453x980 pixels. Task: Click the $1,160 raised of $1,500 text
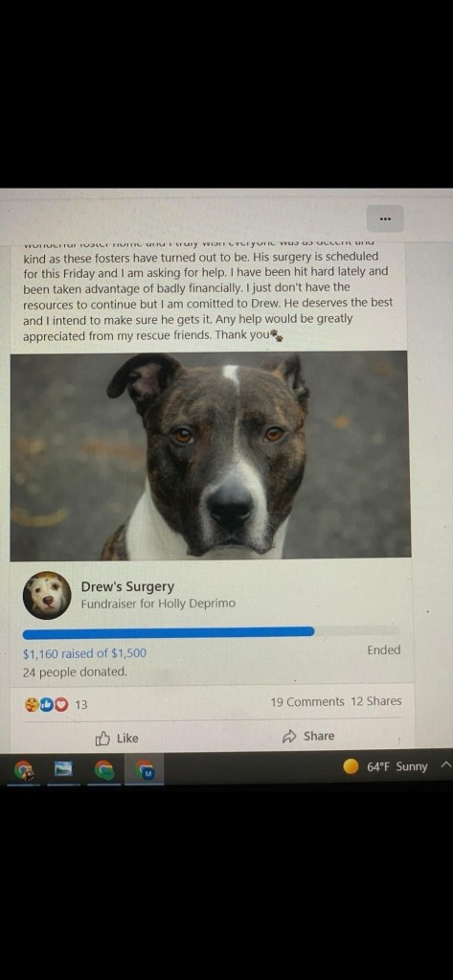[84, 653]
